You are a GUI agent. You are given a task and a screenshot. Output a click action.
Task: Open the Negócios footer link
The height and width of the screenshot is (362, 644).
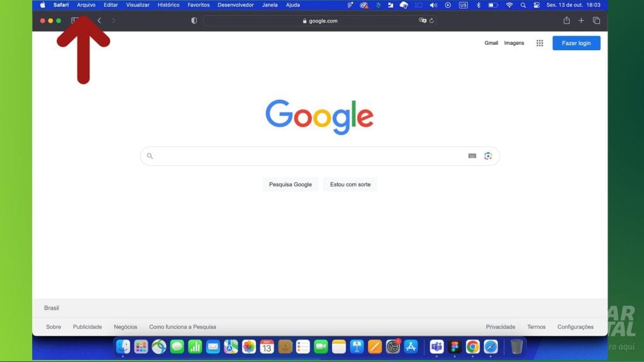pyautogui.click(x=126, y=327)
